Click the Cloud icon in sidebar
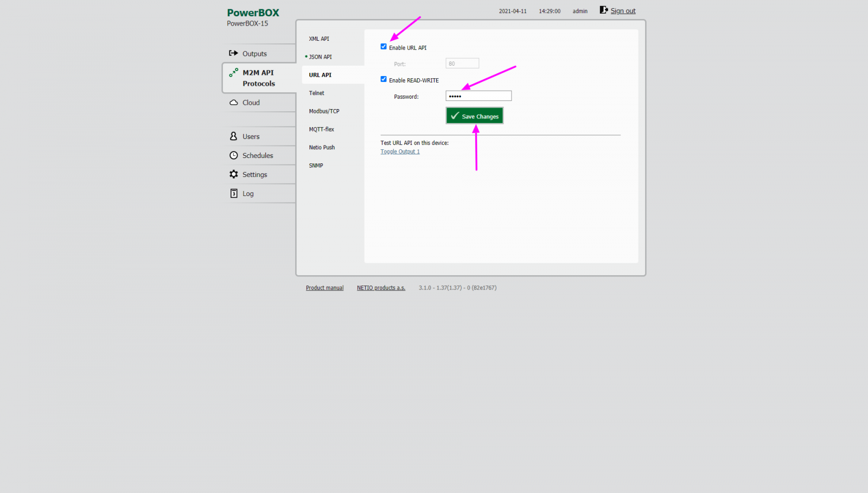The height and width of the screenshot is (493, 868). pos(233,103)
